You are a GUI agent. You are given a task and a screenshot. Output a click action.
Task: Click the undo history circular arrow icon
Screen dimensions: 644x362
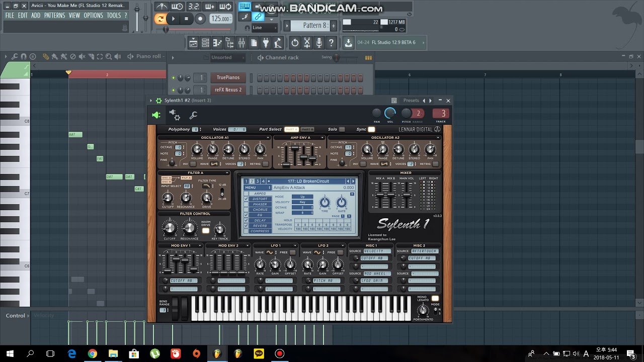(295, 43)
